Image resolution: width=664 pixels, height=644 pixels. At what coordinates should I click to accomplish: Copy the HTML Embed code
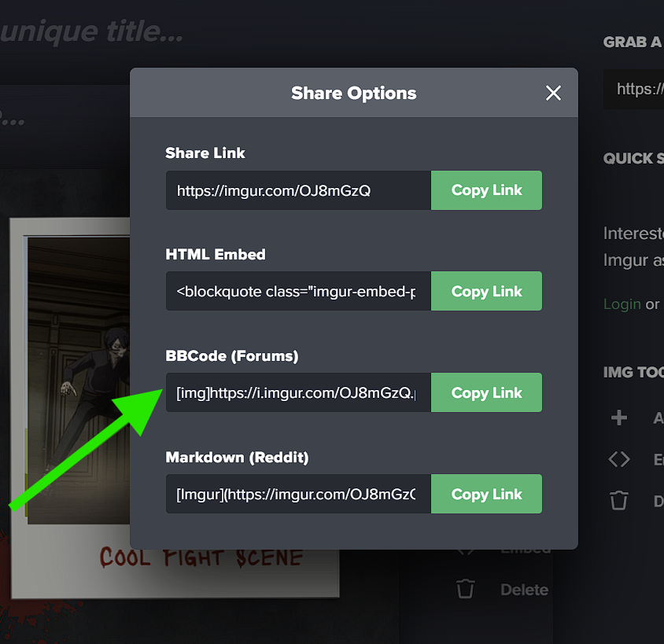coord(486,291)
